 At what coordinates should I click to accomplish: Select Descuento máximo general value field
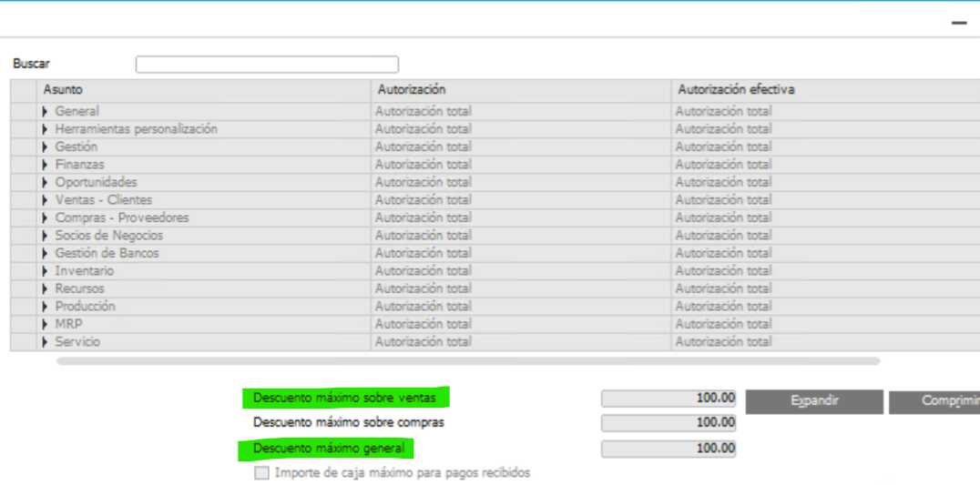coord(669,449)
